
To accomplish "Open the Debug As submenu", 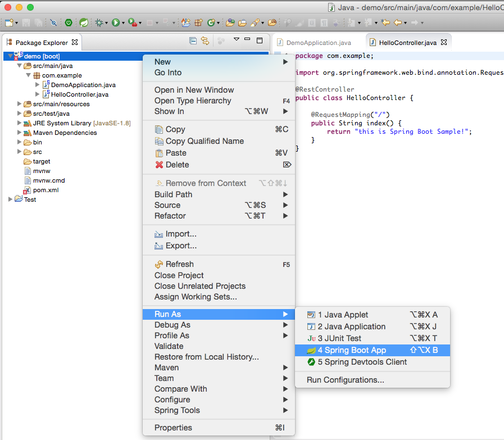I will [219, 325].
